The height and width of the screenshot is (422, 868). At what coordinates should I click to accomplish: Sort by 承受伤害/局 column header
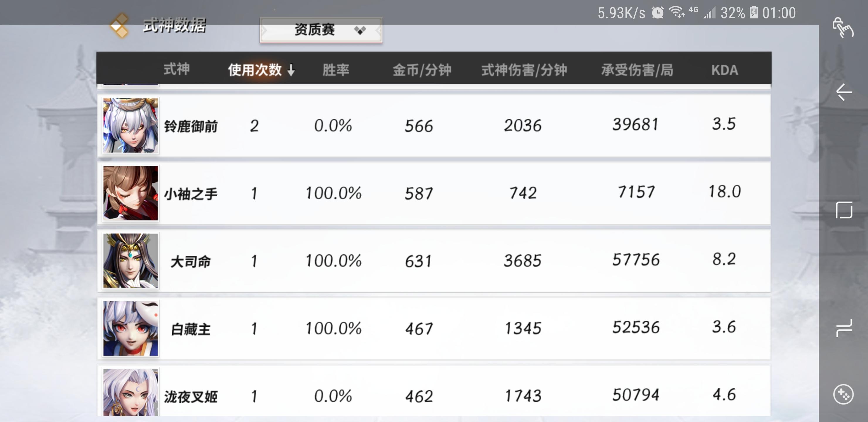coord(637,70)
